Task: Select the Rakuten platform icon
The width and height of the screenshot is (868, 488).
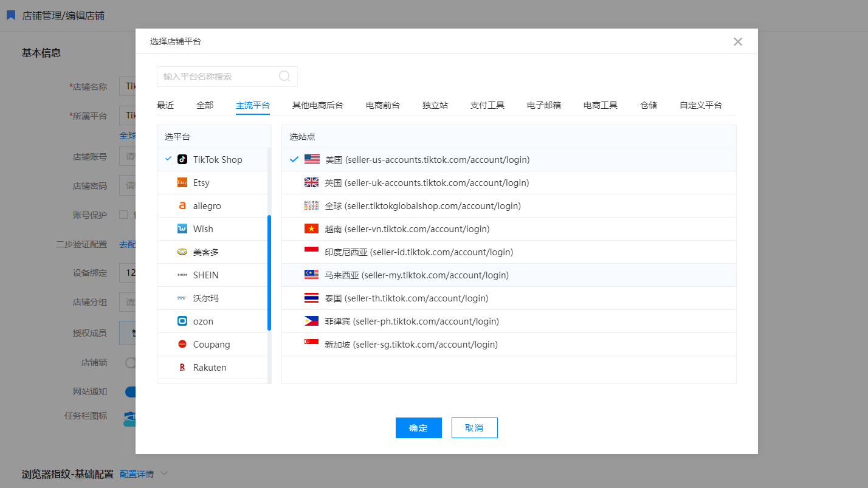Action: point(182,368)
